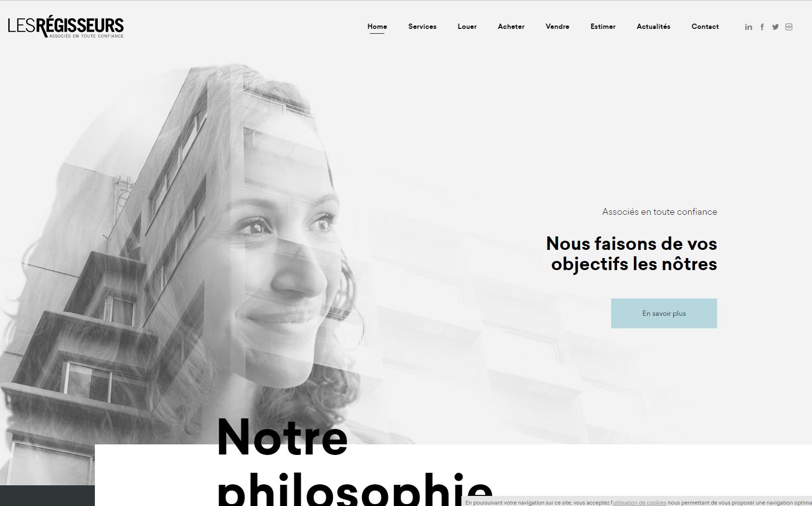Select Acheter in the navigation
Image resolution: width=812 pixels, height=506 pixels.
point(511,26)
